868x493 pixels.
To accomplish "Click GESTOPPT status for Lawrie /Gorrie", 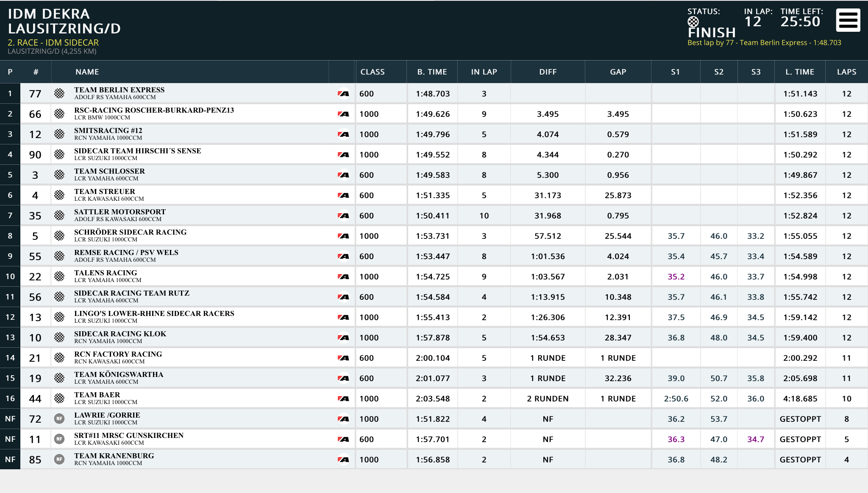I will point(800,419).
